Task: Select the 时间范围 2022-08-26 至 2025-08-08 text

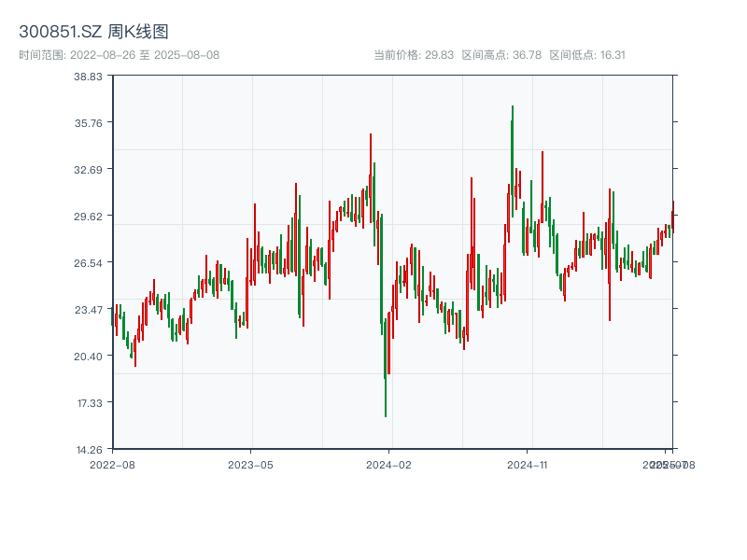Action: (x=120, y=55)
